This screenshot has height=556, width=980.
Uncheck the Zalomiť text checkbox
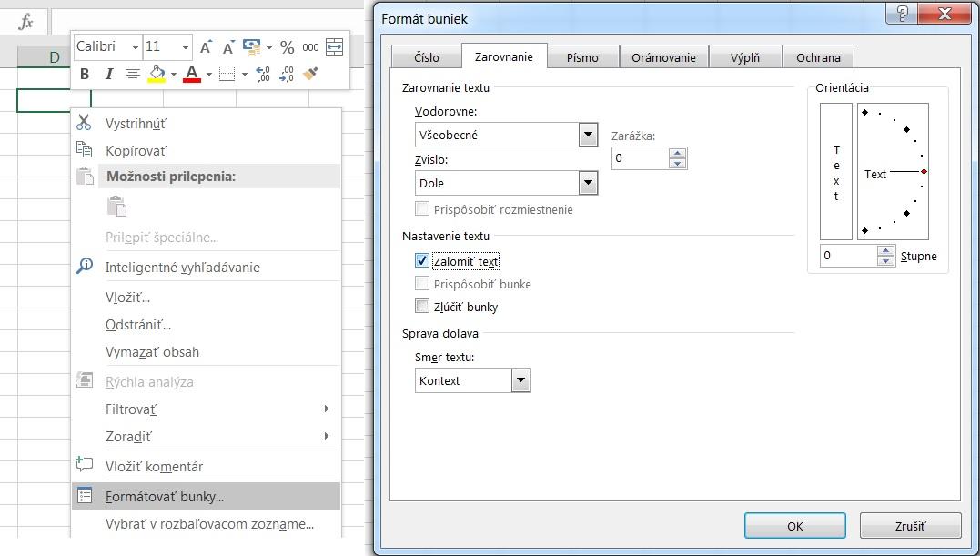421,261
